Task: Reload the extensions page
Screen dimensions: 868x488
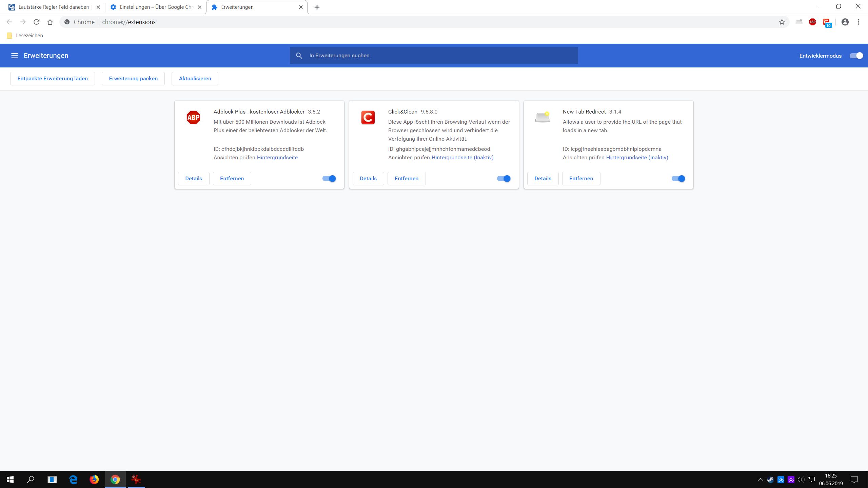Action: coord(37,22)
